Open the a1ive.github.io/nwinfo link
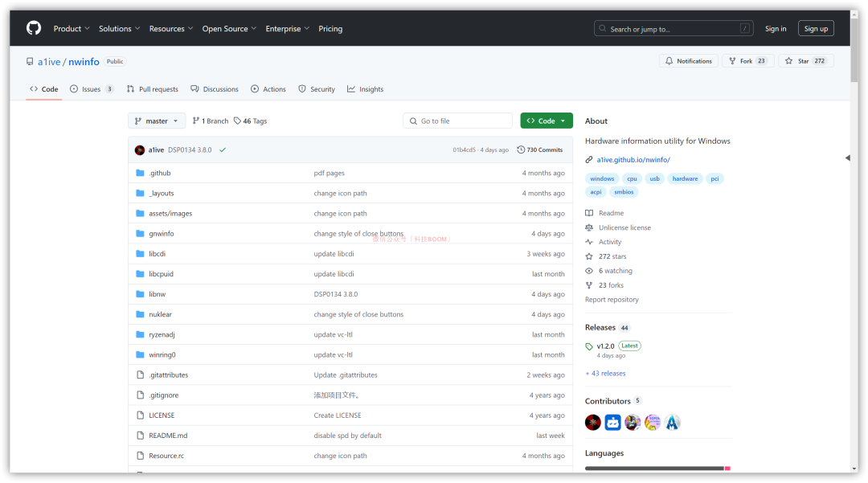This screenshot has height=483, width=868. (x=633, y=160)
